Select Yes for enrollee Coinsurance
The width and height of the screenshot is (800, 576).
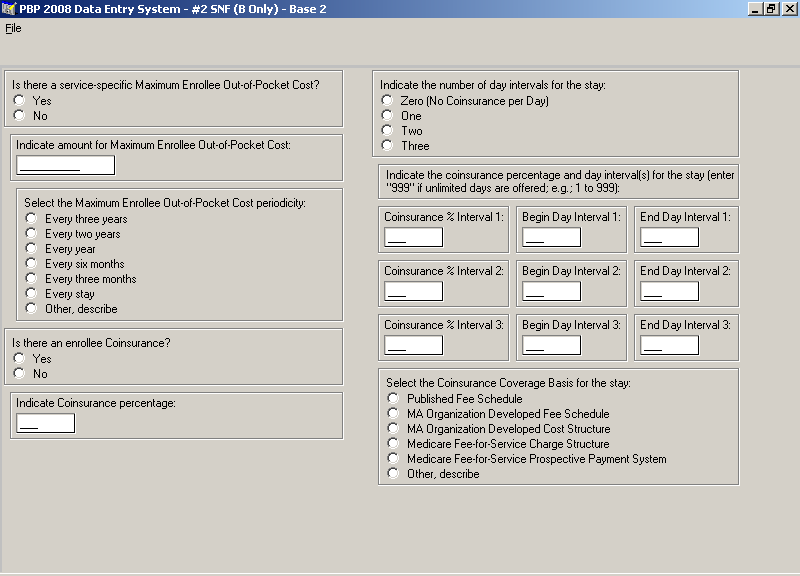pyautogui.click(x=19, y=359)
